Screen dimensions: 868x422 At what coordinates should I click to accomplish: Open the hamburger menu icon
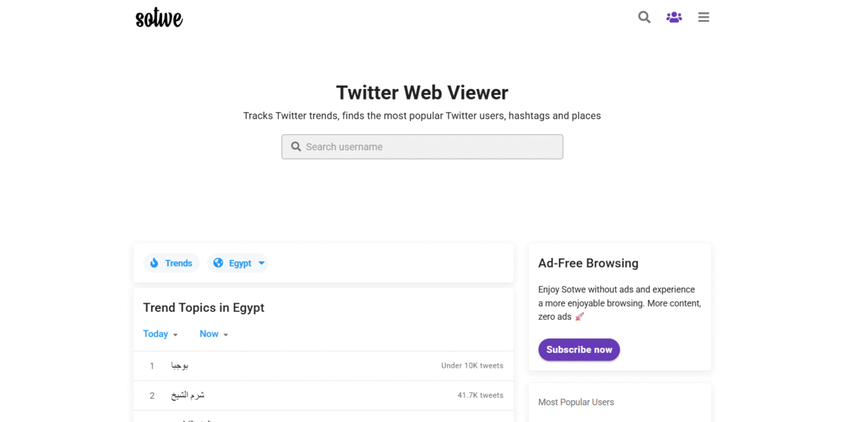coord(704,17)
